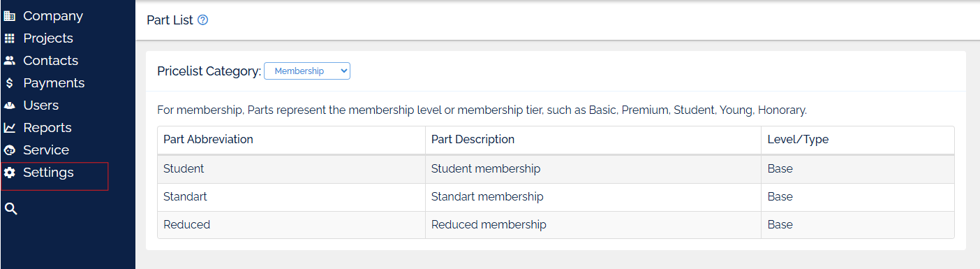This screenshot has height=269, width=980.
Task: Open search with the magnifier icon
Action: coord(10,209)
